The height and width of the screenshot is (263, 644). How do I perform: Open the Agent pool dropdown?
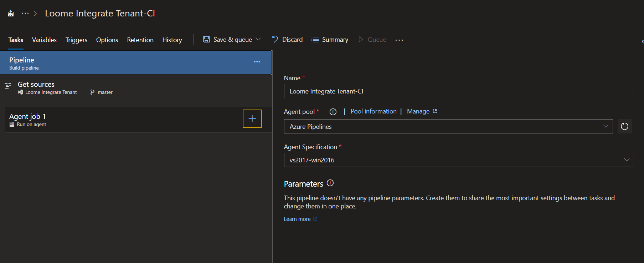(x=448, y=126)
